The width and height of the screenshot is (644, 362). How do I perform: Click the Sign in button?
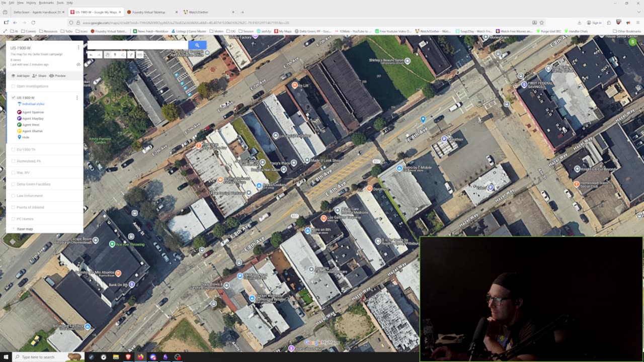(594, 23)
